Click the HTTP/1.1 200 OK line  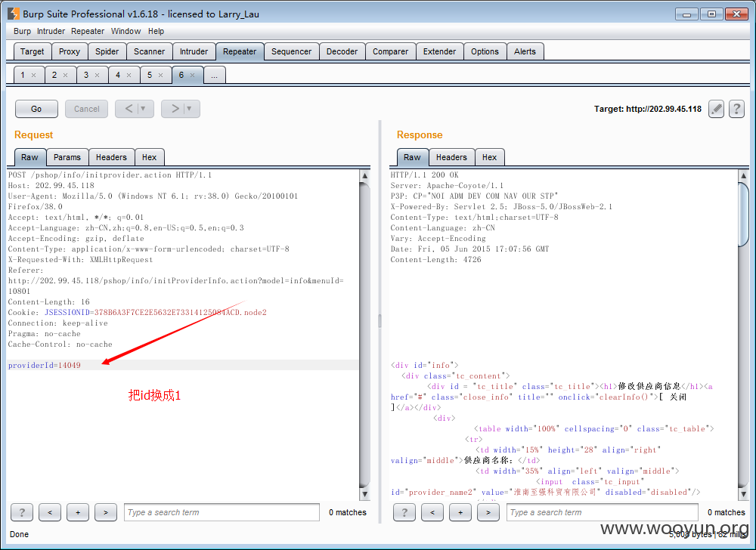[x=424, y=175]
